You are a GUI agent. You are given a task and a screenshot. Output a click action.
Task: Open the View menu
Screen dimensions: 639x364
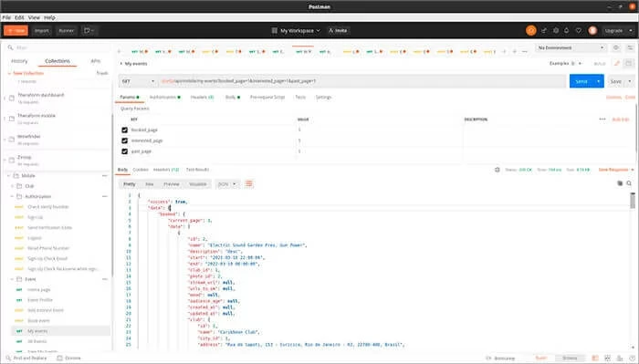point(34,17)
